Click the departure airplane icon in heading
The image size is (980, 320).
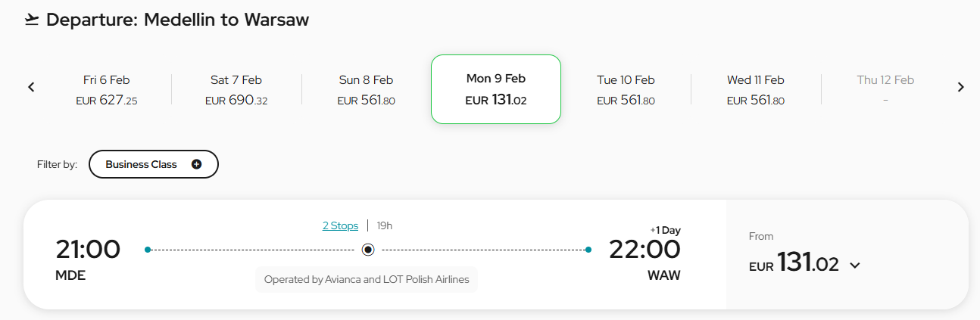[32, 20]
